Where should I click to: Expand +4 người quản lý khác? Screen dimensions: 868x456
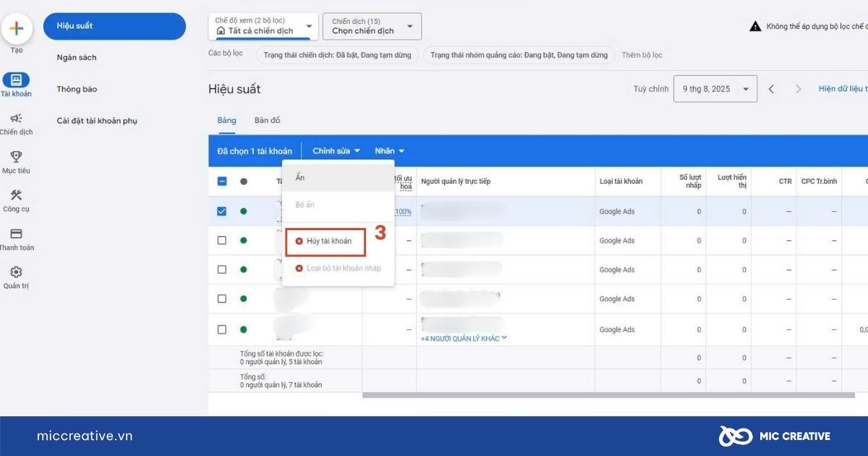pos(464,338)
